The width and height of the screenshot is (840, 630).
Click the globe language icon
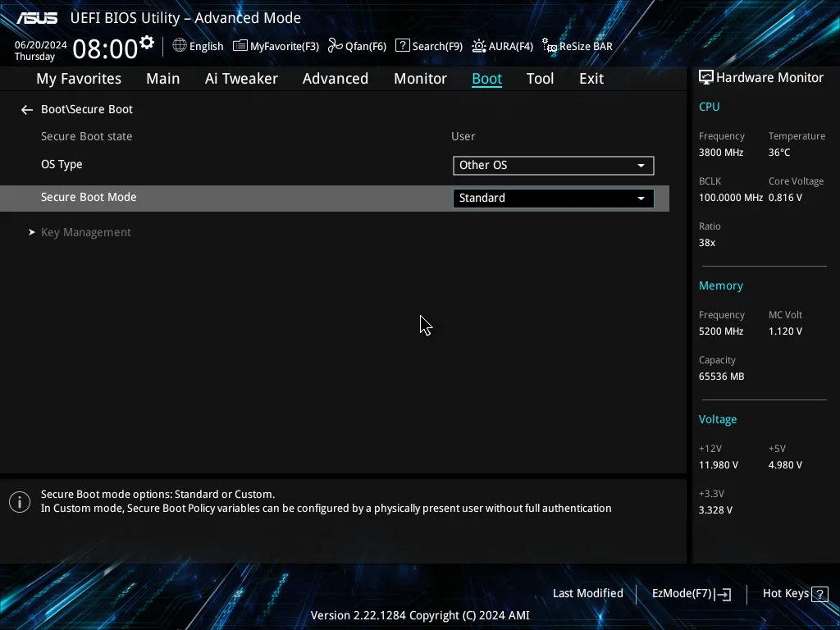click(x=180, y=46)
